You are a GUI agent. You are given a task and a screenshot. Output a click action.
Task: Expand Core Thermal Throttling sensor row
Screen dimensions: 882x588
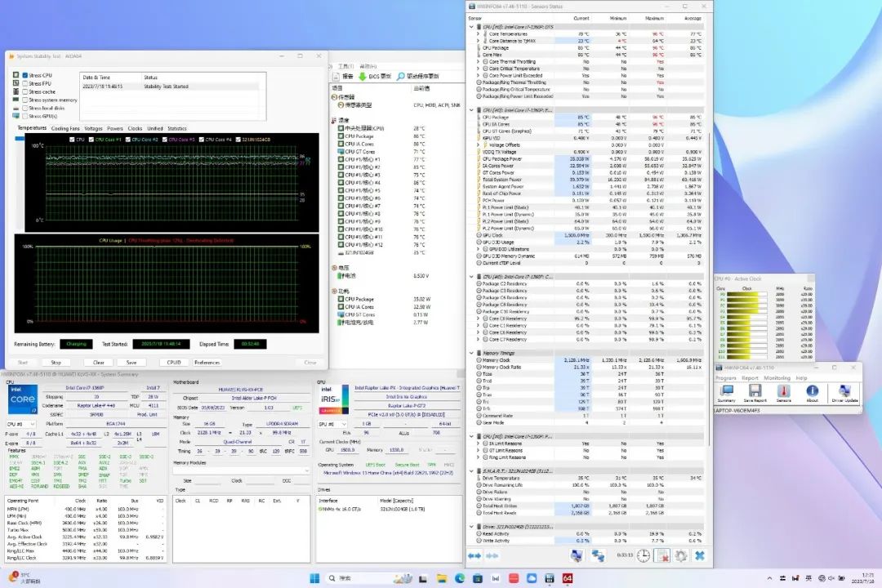(x=478, y=61)
